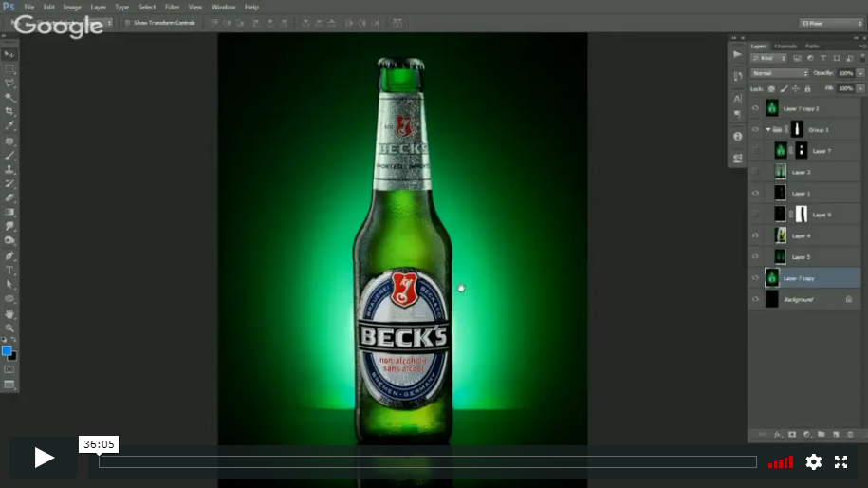The height and width of the screenshot is (488, 868).
Task: Select the Pen tool
Action: [x=9, y=256]
